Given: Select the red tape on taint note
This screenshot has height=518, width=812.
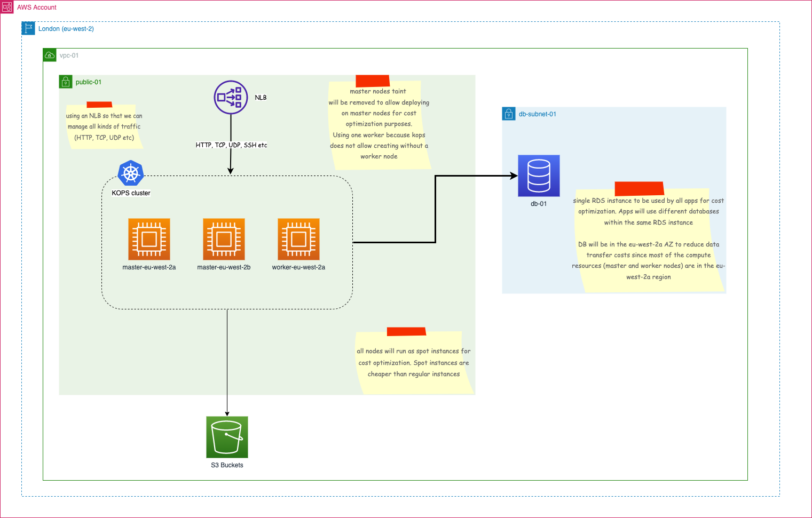Looking at the screenshot, I should [x=373, y=81].
